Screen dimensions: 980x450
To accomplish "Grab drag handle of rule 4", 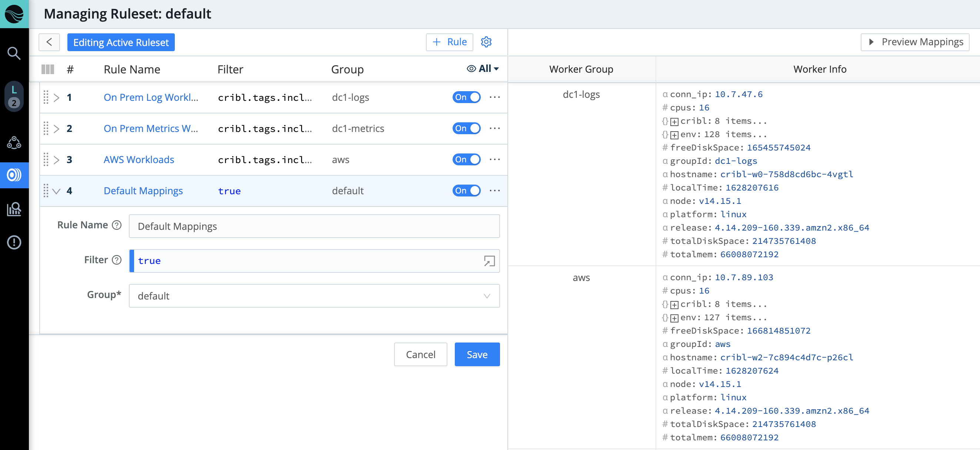I will point(46,191).
